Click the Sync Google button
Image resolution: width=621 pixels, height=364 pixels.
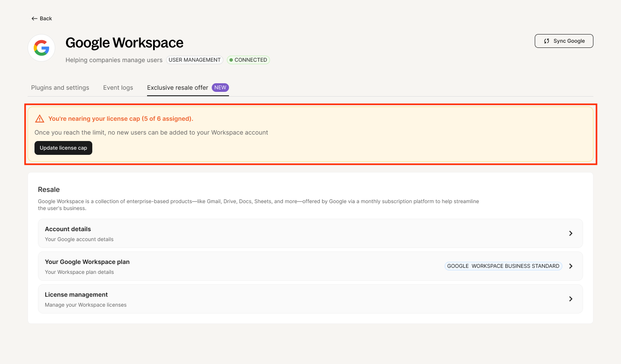[x=564, y=41]
